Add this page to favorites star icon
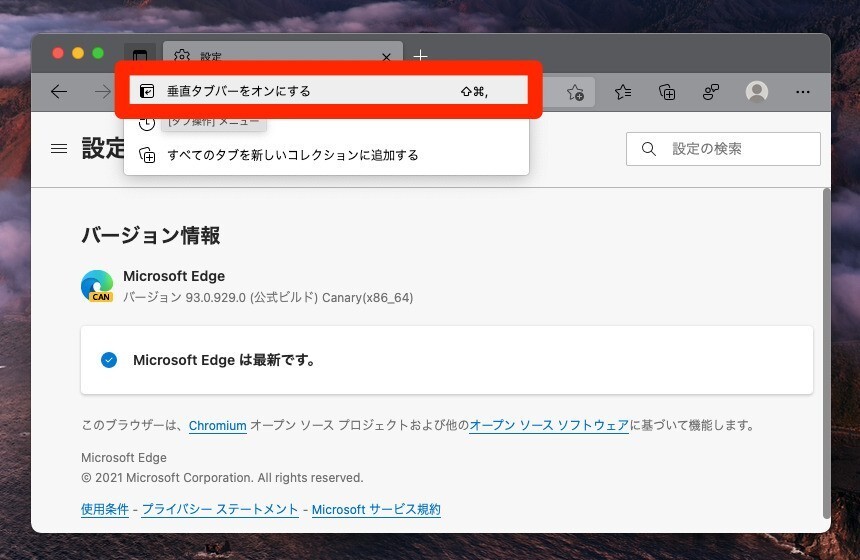This screenshot has height=560, width=860. point(575,92)
